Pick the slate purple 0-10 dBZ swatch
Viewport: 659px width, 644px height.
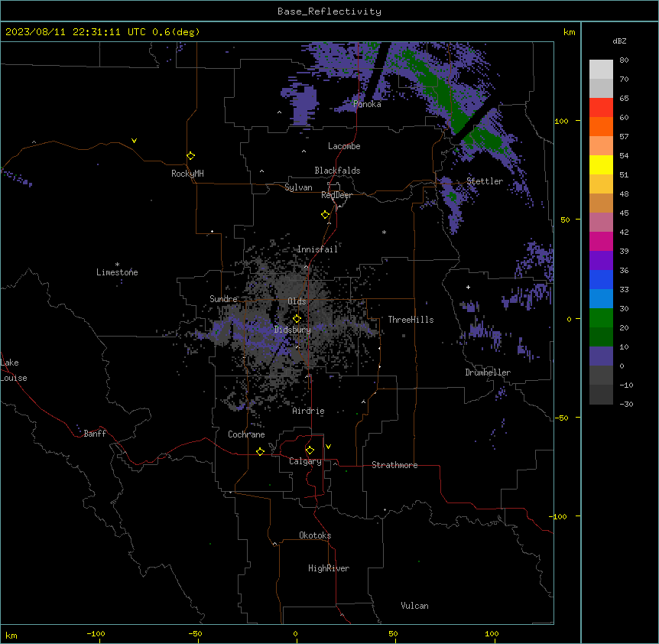coord(601,356)
